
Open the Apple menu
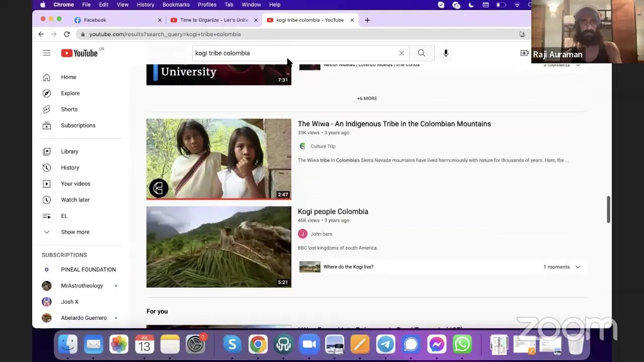43,5
